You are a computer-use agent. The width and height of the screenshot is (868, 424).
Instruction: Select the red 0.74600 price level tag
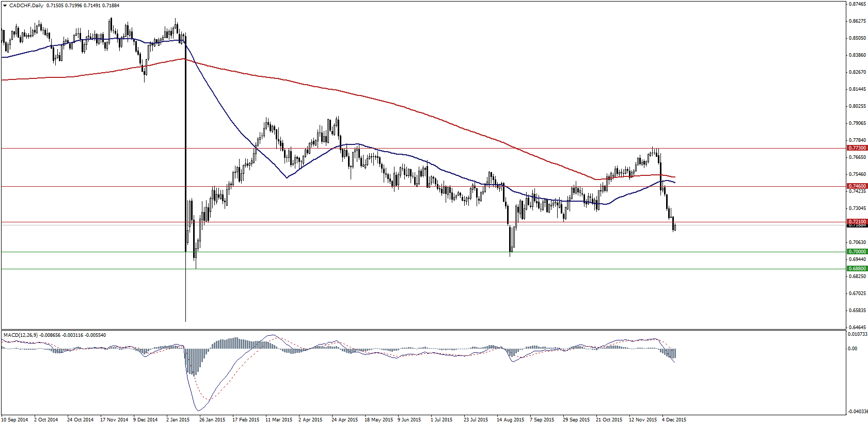click(857, 186)
